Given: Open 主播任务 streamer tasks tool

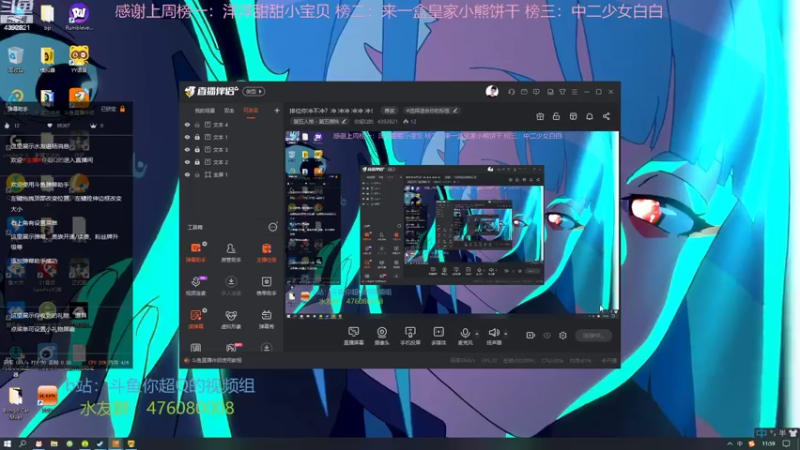Looking at the screenshot, I should 266,252.
